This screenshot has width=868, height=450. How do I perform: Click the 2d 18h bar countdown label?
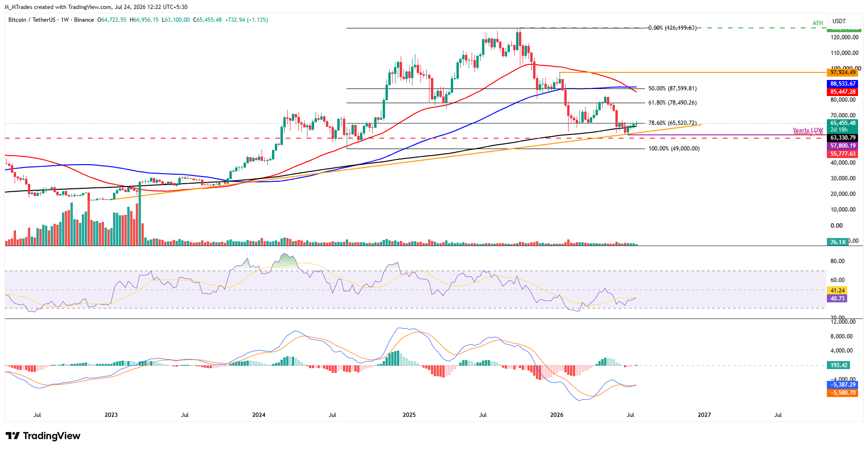pos(839,130)
